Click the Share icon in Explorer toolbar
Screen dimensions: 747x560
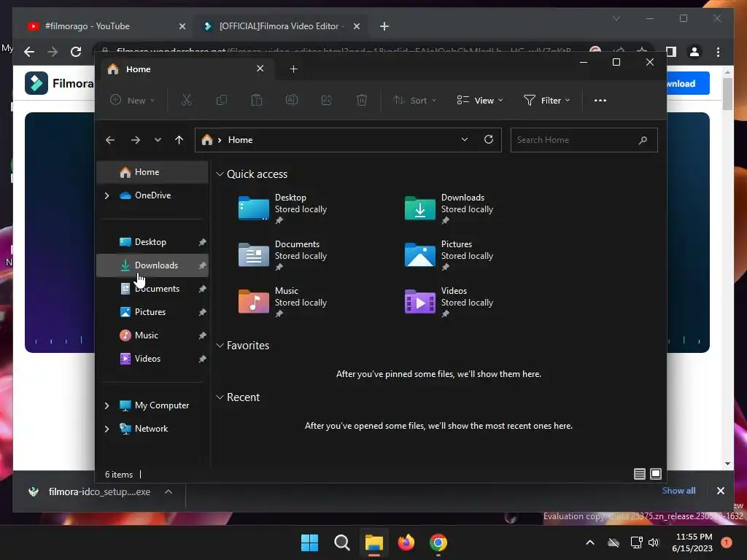326,100
